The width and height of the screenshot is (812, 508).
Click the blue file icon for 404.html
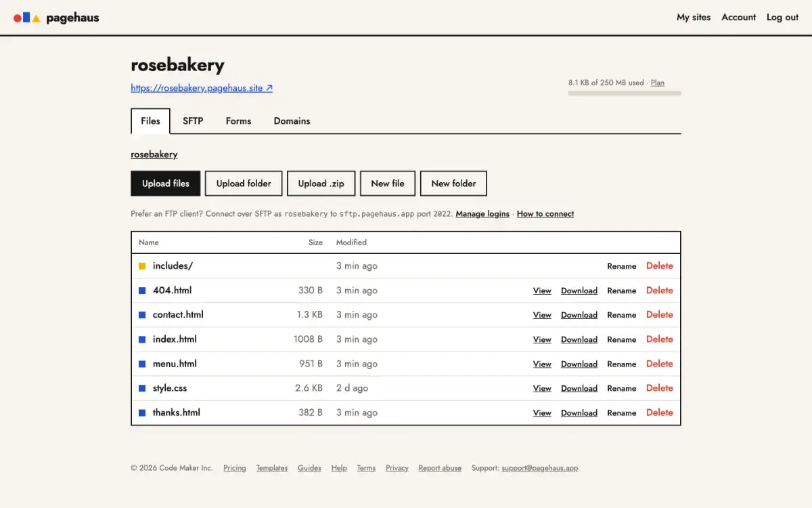pyautogui.click(x=142, y=291)
